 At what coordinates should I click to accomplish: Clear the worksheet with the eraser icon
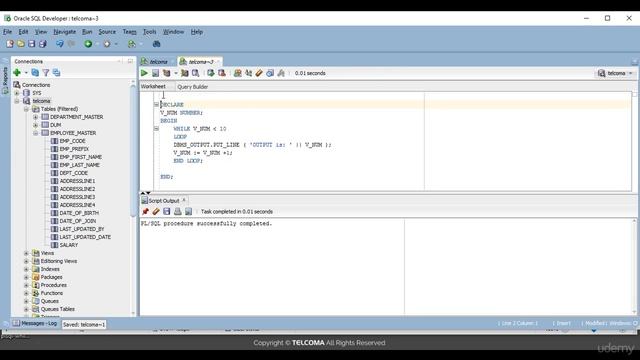click(x=259, y=73)
